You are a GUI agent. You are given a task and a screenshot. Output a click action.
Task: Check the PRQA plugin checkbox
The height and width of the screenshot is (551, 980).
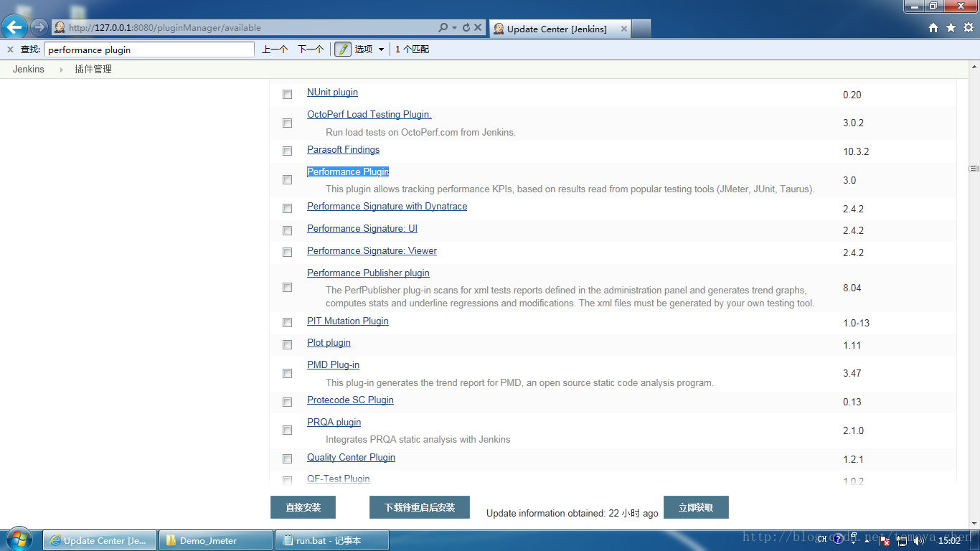tap(287, 430)
